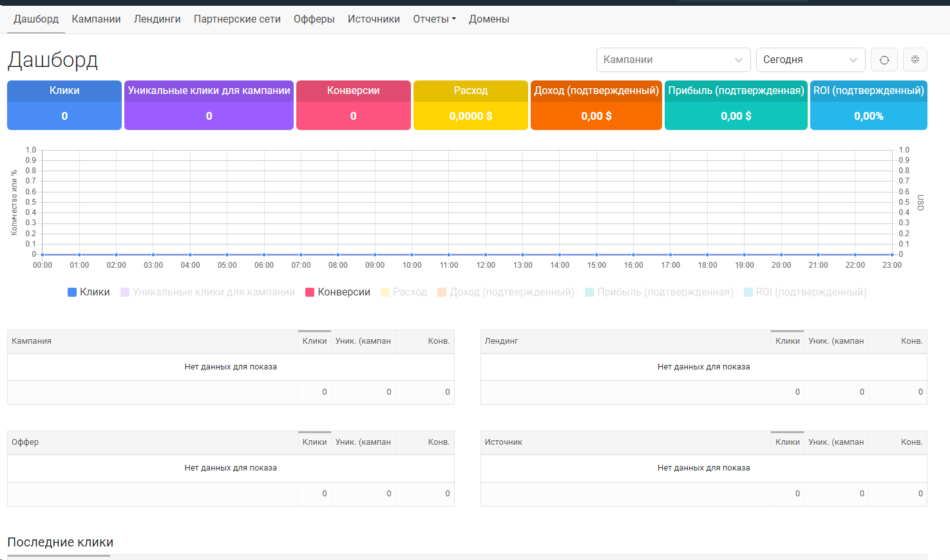The width and height of the screenshot is (950, 560).
Task: Click Прибыль (подтвержденная) legend color swatch
Action: point(589,292)
